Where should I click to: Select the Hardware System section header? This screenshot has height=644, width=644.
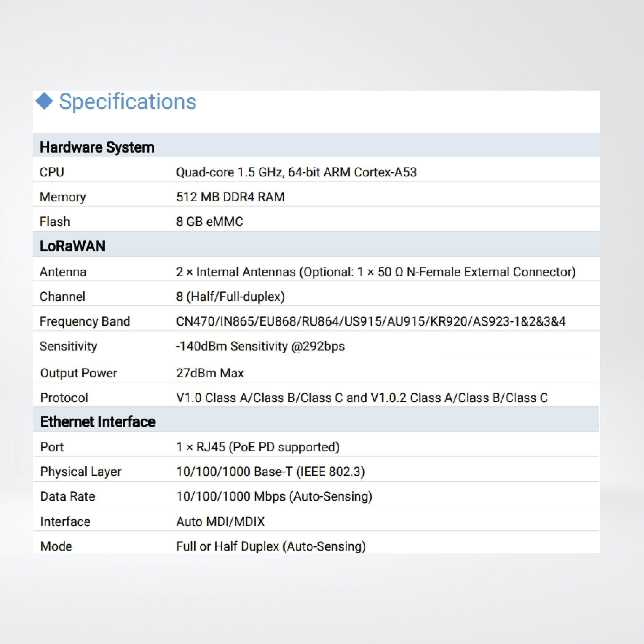click(x=97, y=147)
